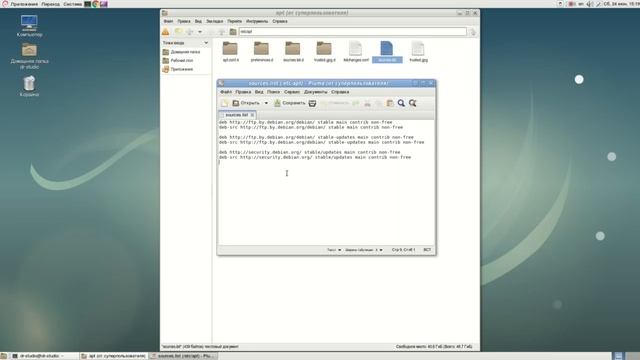Click the folder icon beside the location field
The width and height of the screenshot is (640, 360).
(233, 32)
